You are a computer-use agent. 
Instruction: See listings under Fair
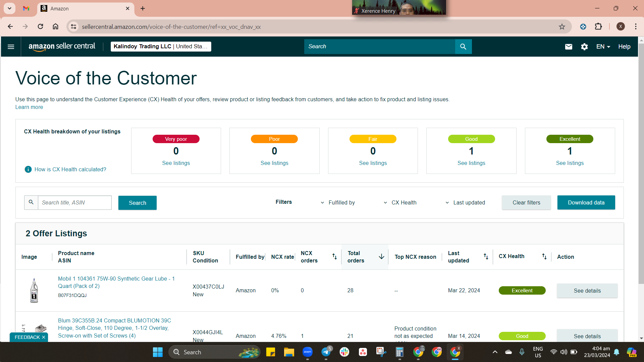373,163
